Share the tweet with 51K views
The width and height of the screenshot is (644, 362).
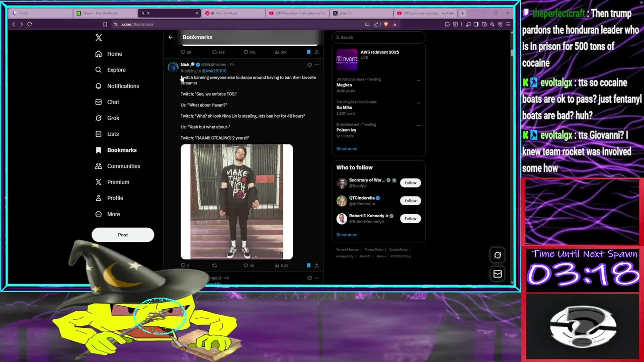tap(316, 52)
